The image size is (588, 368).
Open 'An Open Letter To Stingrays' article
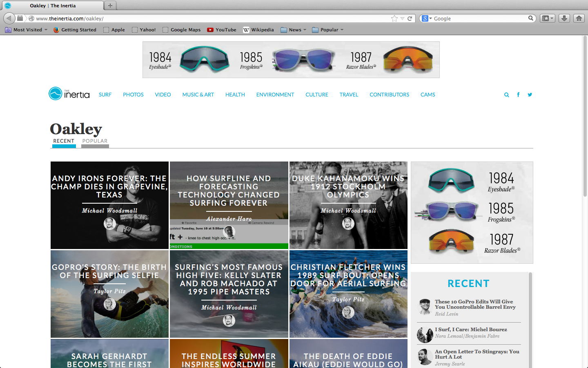tap(477, 354)
